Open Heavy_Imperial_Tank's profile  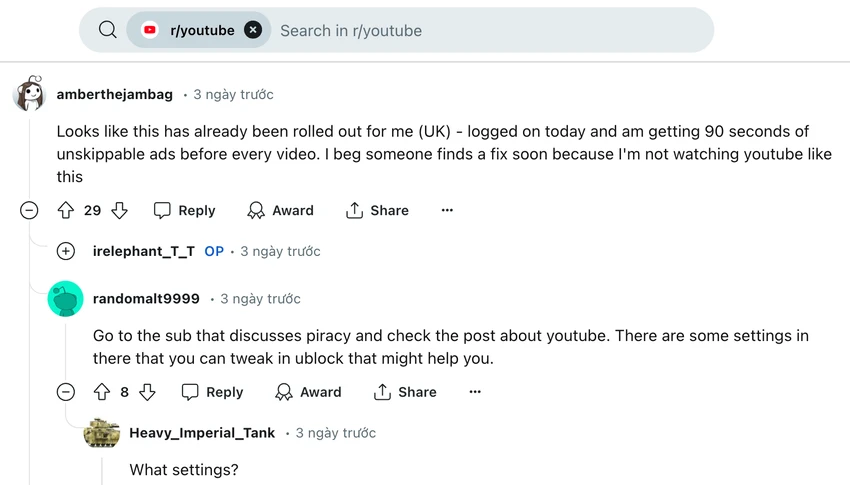pyautogui.click(x=202, y=433)
